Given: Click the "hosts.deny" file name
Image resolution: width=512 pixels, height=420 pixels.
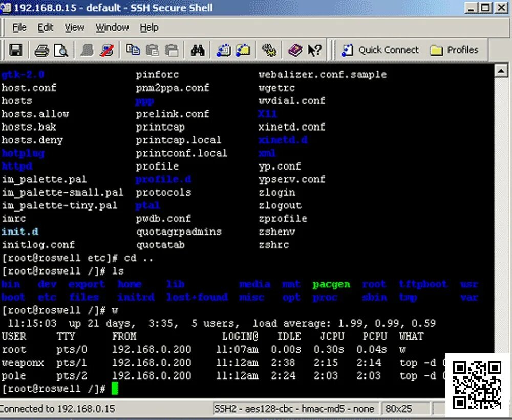Looking at the screenshot, I should 32,140.
